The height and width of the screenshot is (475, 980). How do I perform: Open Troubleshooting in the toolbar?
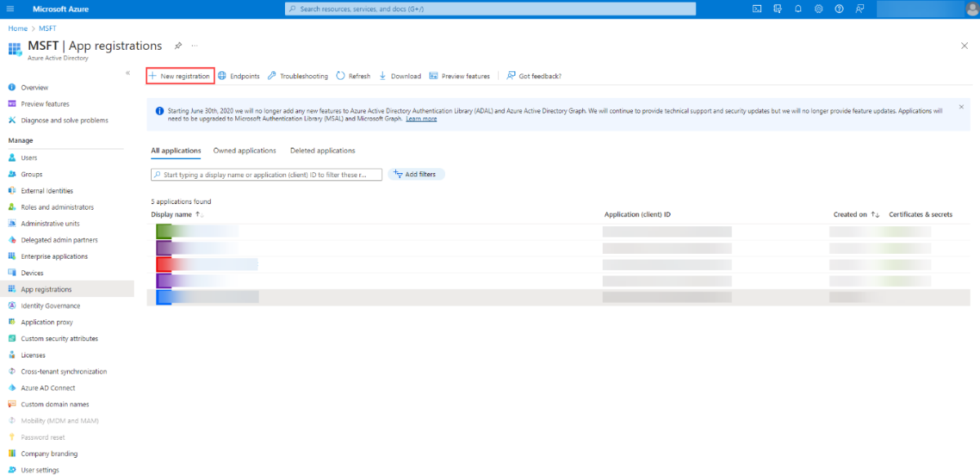(x=298, y=76)
